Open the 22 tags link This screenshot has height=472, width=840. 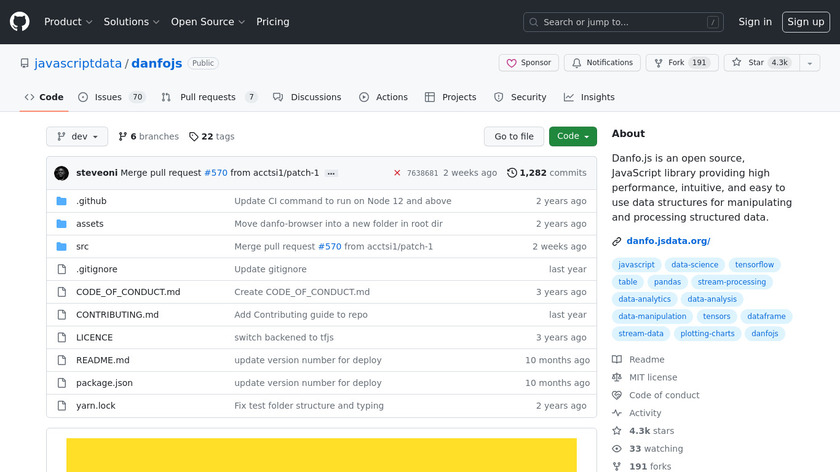point(212,137)
